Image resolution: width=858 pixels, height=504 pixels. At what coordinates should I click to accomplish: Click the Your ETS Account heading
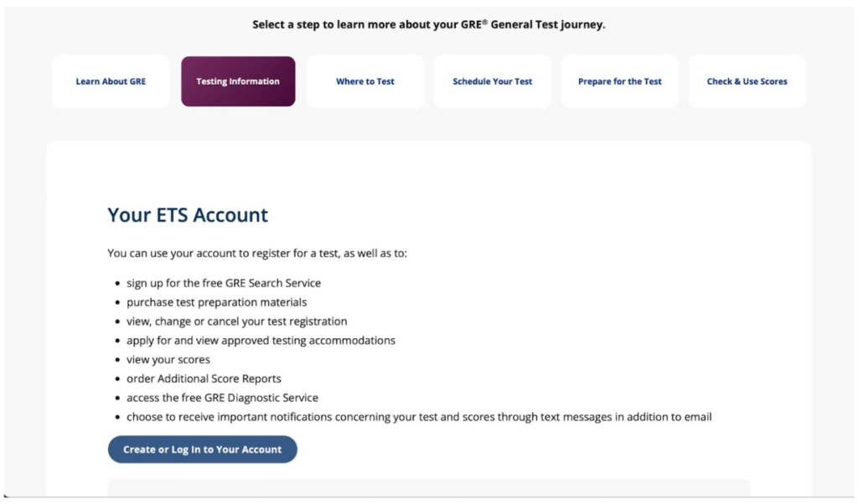(x=188, y=215)
